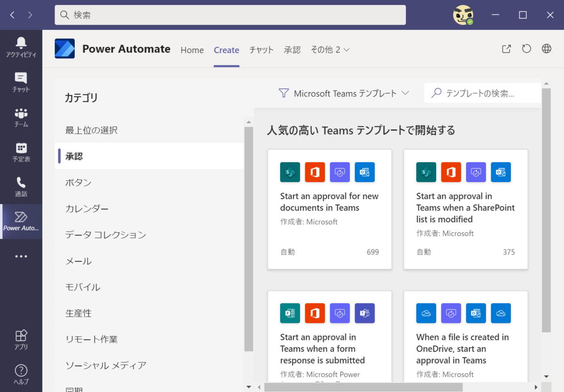
Task: Switch to the 承認 tab
Action: [292, 50]
